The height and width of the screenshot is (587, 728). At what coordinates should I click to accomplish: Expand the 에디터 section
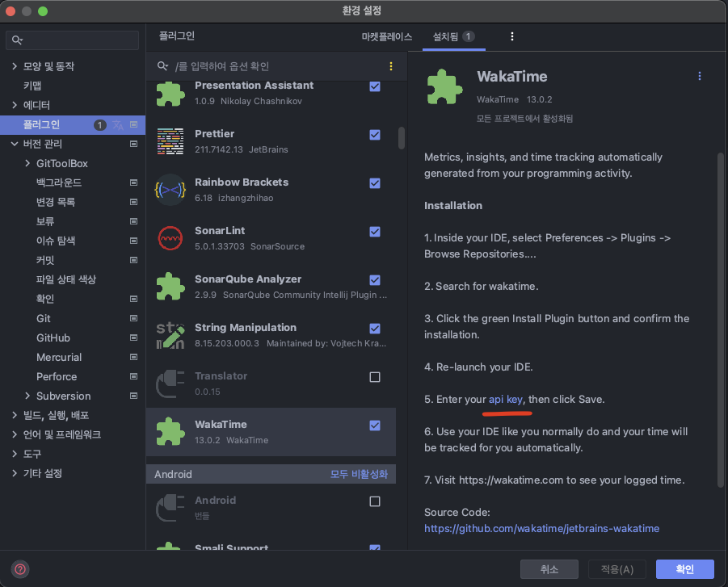15,105
